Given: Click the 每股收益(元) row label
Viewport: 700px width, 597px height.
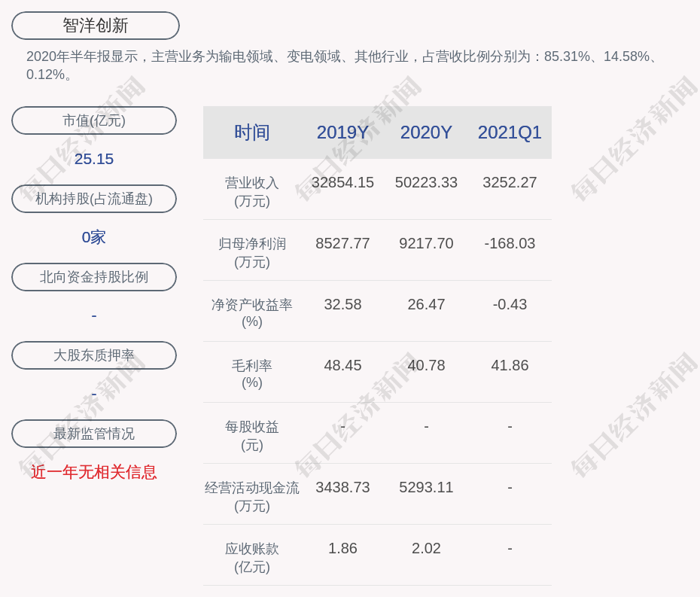Looking at the screenshot, I should coord(252,436).
